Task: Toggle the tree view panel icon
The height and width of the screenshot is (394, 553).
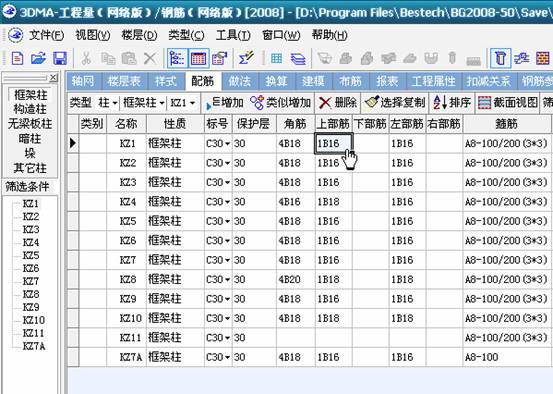Action: click(177, 58)
